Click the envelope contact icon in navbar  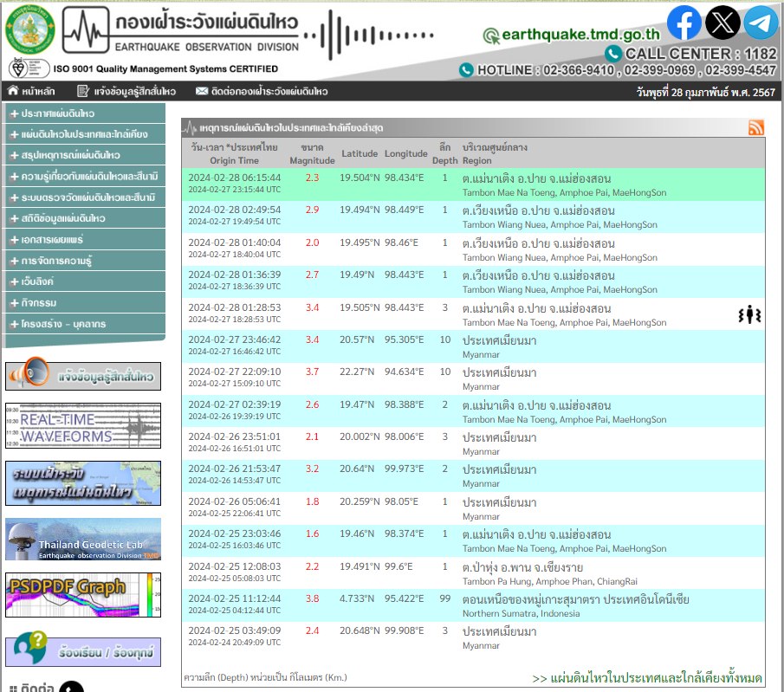tap(202, 91)
